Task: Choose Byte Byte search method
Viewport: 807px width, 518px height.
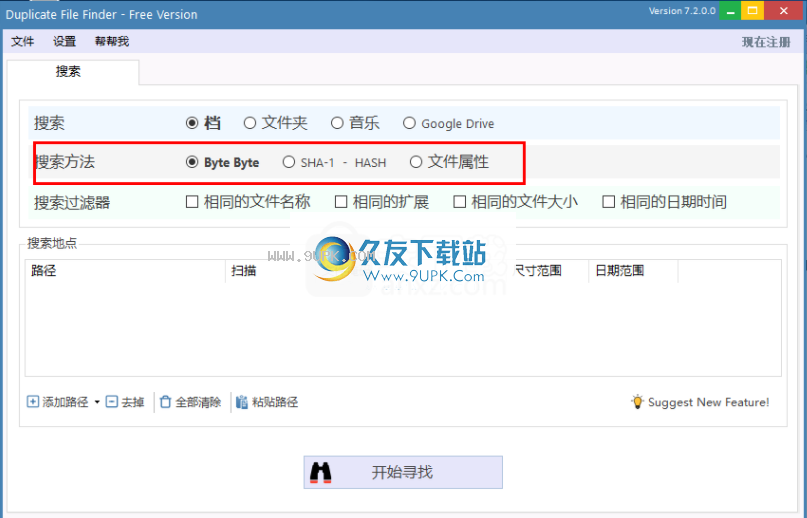Action: point(192,162)
